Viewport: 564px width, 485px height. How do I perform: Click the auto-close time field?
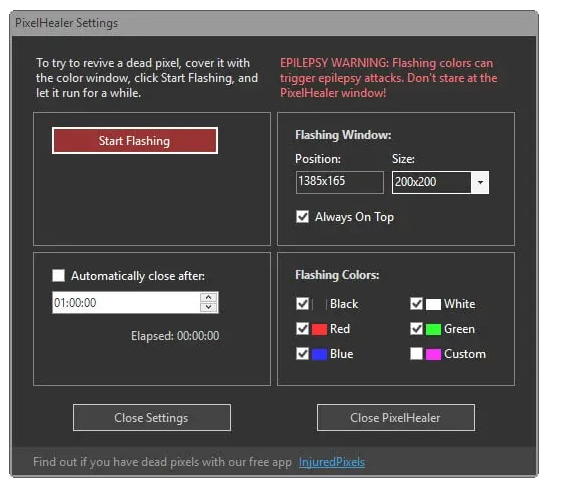(x=126, y=303)
